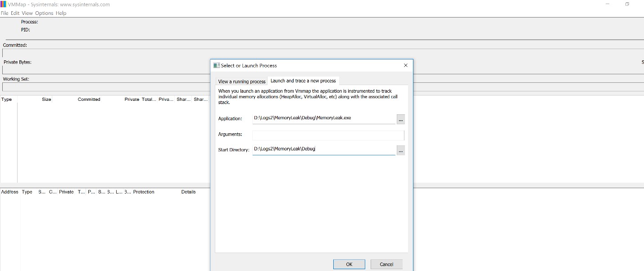Open the Edit menu
Viewport: 644px width, 271px height.
tap(15, 13)
